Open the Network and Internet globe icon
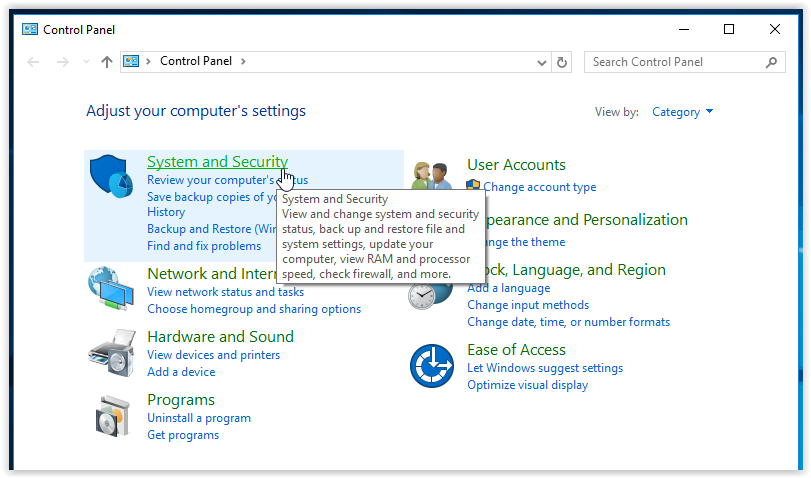This screenshot has height=478, width=811. click(x=111, y=289)
